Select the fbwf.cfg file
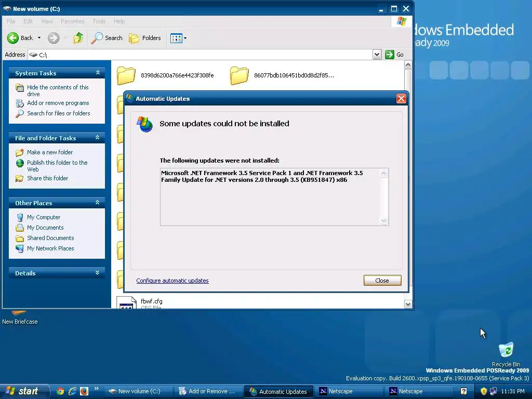 [x=140, y=302]
